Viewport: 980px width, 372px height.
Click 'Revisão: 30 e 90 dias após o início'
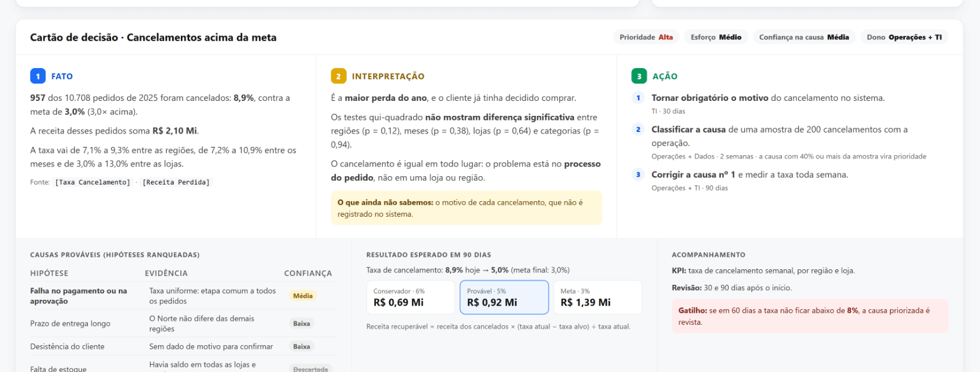(732, 288)
